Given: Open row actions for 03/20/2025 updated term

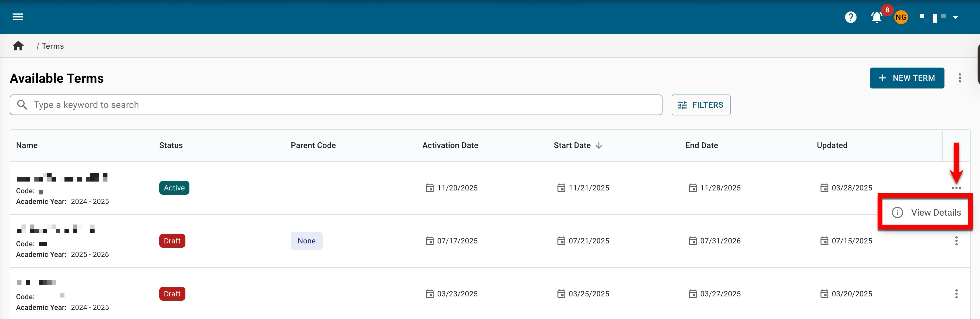Looking at the screenshot, I should pos(956,294).
